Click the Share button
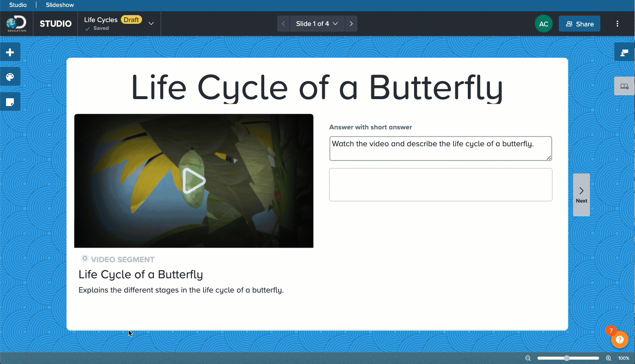 [580, 24]
